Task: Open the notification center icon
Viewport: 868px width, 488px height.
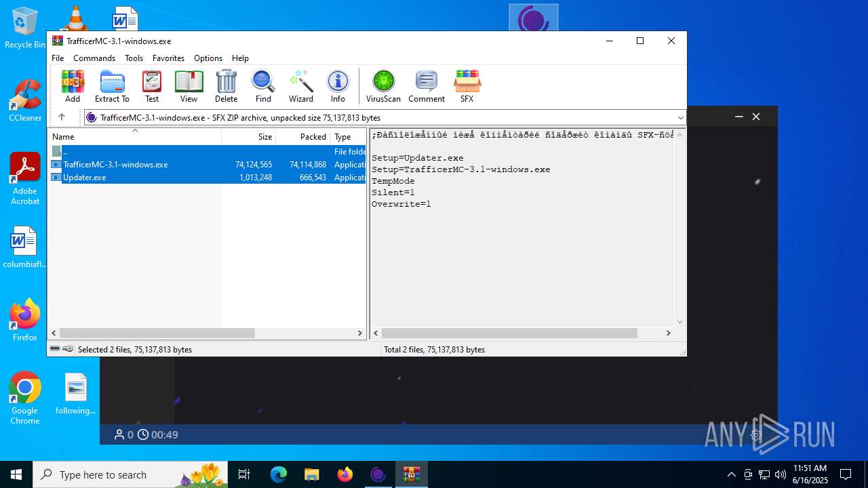Action: tap(846, 474)
